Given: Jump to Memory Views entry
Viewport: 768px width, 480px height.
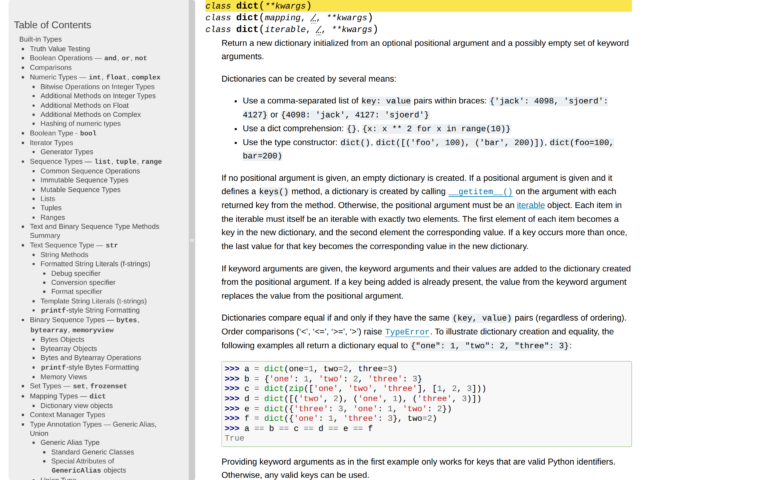Looking at the screenshot, I should tap(63, 377).
